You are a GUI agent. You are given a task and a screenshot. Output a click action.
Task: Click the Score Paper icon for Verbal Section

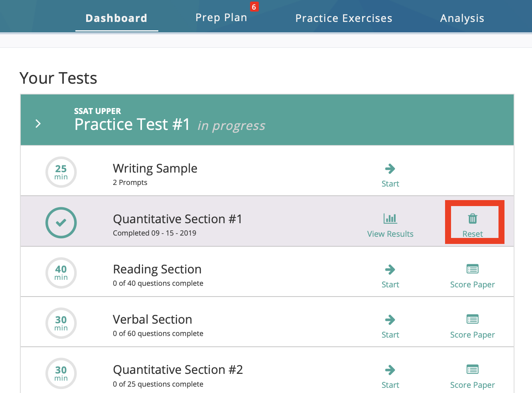click(472, 319)
